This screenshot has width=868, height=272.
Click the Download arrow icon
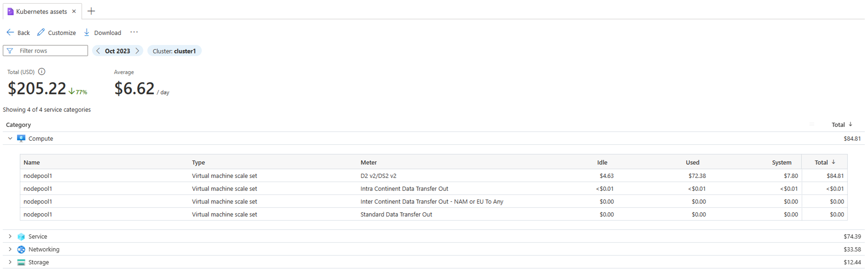click(87, 32)
